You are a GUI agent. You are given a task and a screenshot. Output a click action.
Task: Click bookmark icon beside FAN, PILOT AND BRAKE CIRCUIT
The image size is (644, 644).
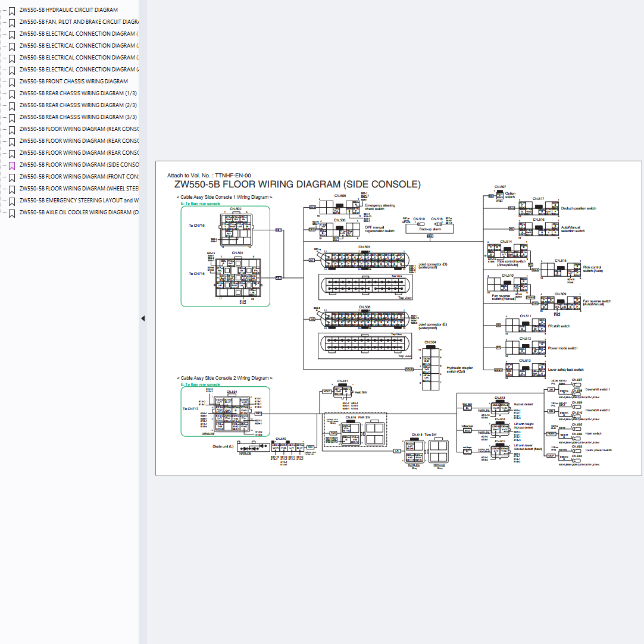click(x=12, y=23)
